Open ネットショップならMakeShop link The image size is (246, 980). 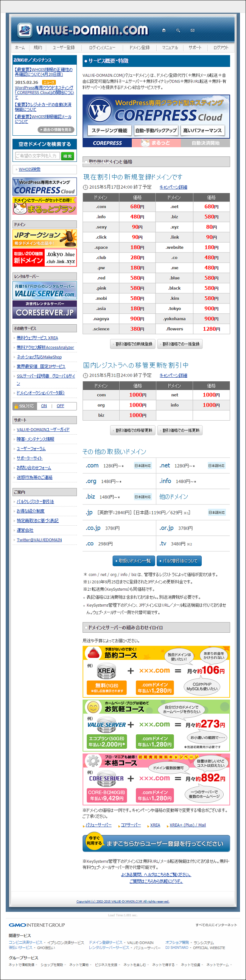[39, 357]
